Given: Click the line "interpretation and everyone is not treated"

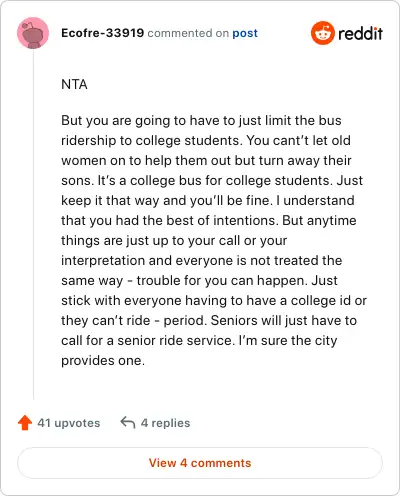Looking at the screenshot, I should click(x=202, y=260).
